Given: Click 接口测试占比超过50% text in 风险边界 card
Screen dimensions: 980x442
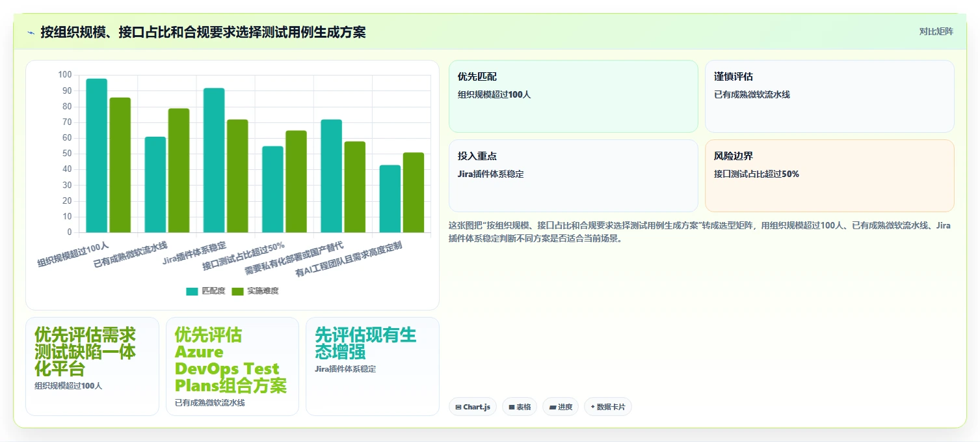Looking at the screenshot, I should (x=756, y=174).
